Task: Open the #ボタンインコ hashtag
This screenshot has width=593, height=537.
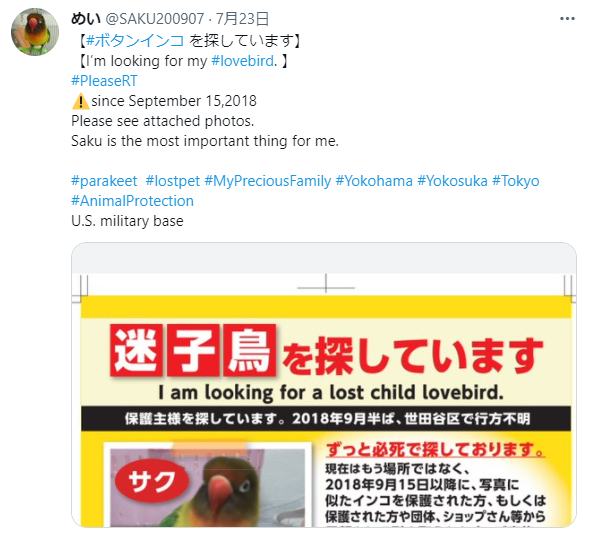Action: pos(135,40)
